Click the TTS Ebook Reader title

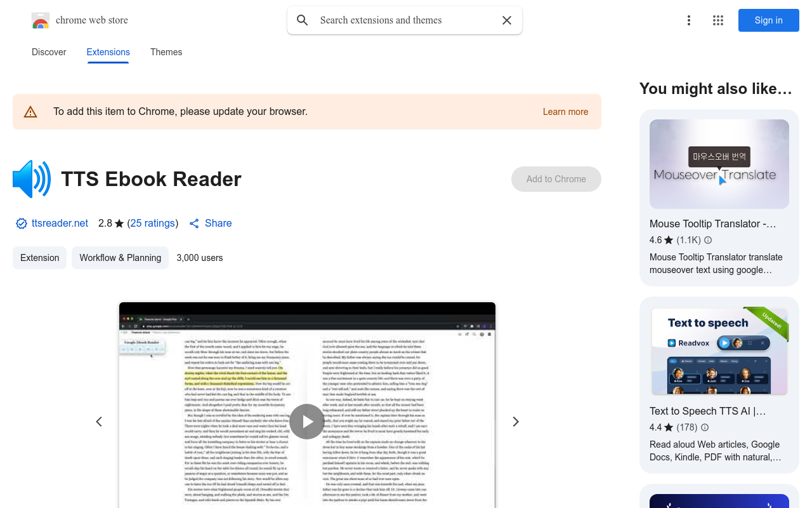151,179
